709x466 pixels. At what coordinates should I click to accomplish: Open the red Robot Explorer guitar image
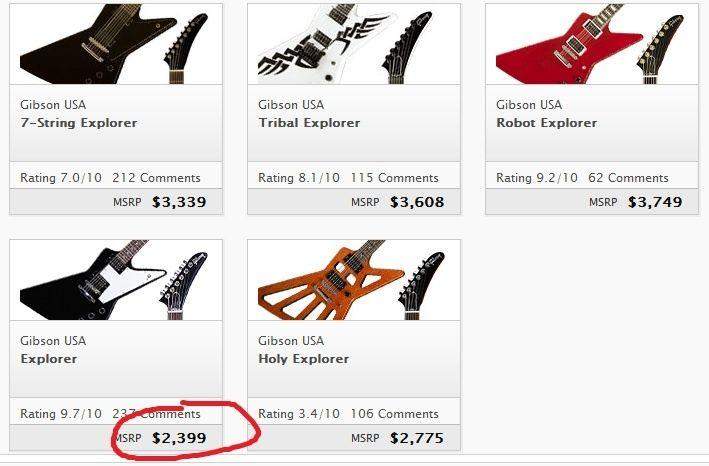[592, 44]
